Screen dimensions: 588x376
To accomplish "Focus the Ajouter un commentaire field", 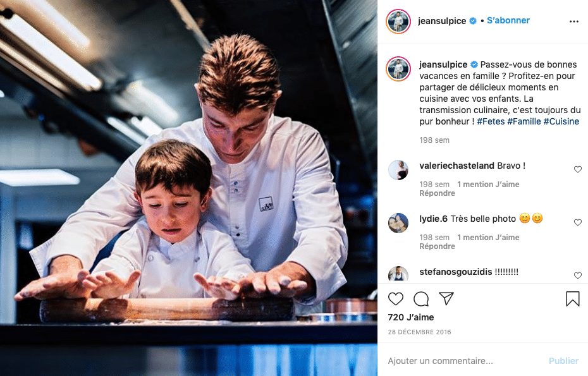I will [x=465, y=361].
